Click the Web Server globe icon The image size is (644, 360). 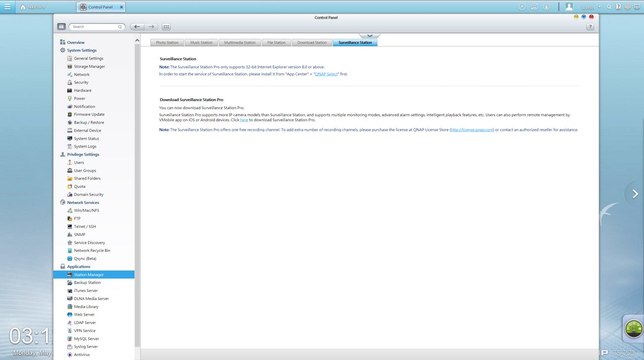pyautogui.click(x=69, y=315)
